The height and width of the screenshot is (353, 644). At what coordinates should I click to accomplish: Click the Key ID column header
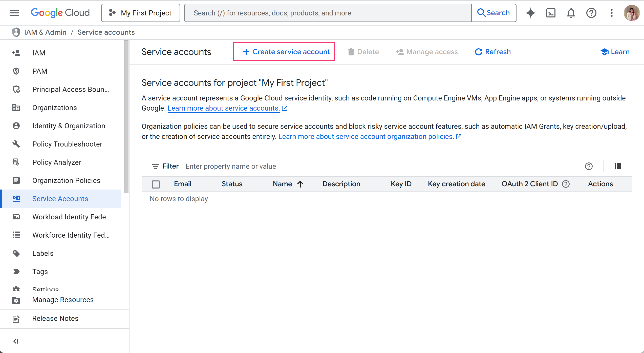tap(401, 184)
